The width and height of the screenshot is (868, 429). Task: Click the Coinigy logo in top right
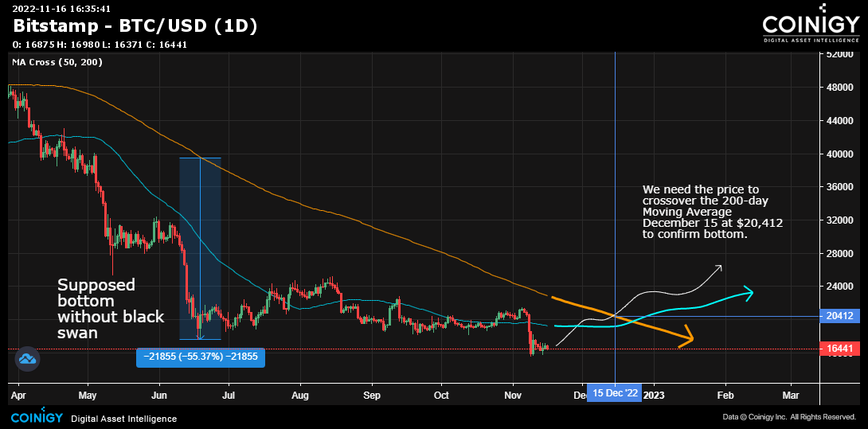click(x=809, y=23)
